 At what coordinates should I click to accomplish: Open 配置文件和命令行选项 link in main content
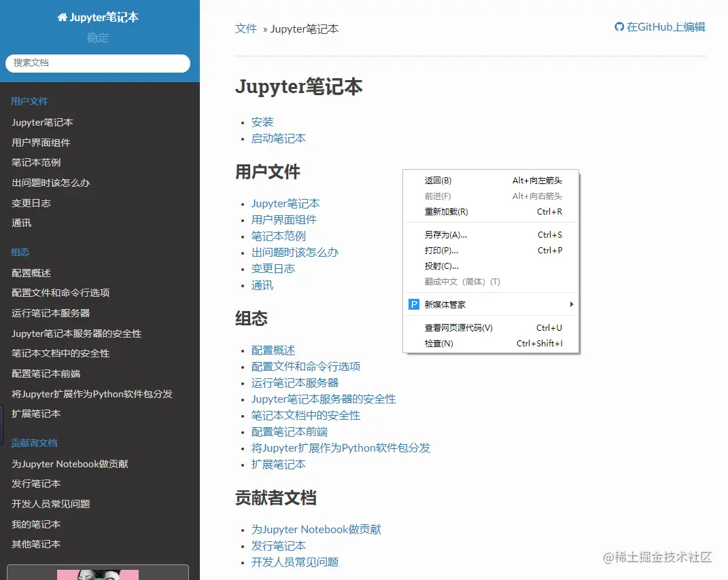(x=306, y=367)
